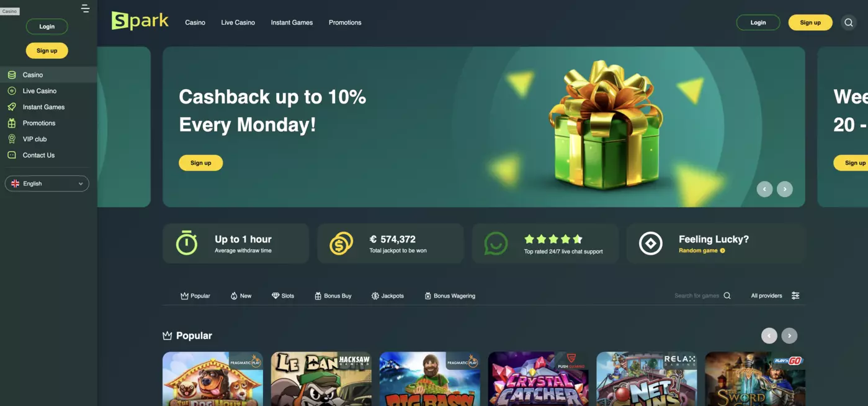Collapse sidebar with the hamburger menu icon

tap(85, 9)
